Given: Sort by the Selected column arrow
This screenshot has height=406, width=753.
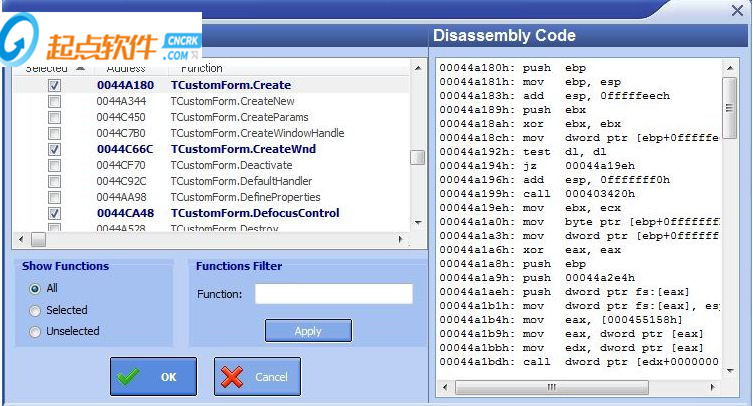Looking at the screenshot, I should [x=80, y=68].
